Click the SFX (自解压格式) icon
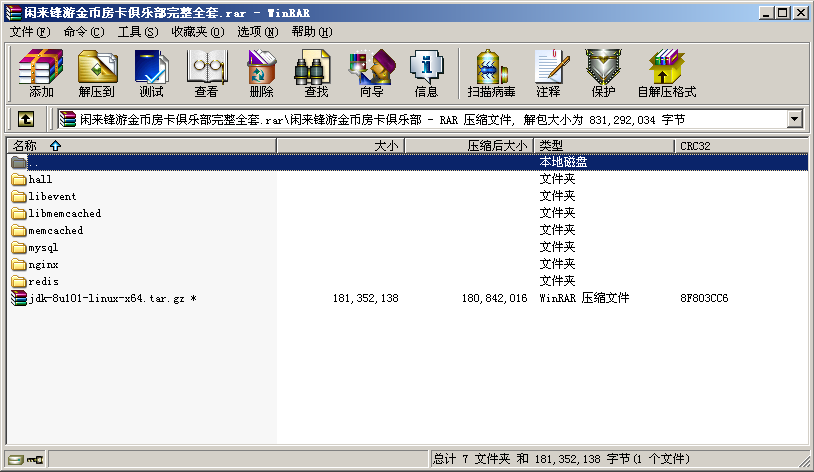 click(x=666, y=73)
